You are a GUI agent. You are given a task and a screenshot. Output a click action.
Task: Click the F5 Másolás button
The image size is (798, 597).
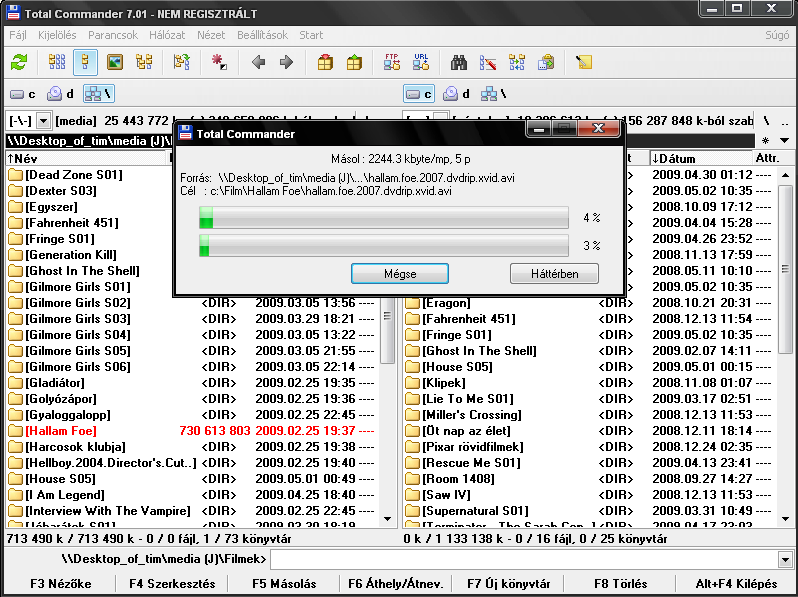[x=284, y=584]
